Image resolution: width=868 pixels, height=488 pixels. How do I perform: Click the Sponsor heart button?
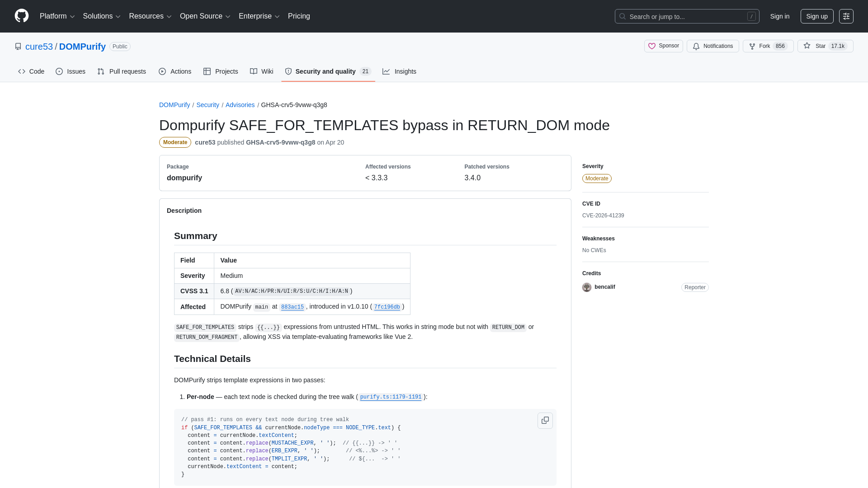click(x=663, y=46)
